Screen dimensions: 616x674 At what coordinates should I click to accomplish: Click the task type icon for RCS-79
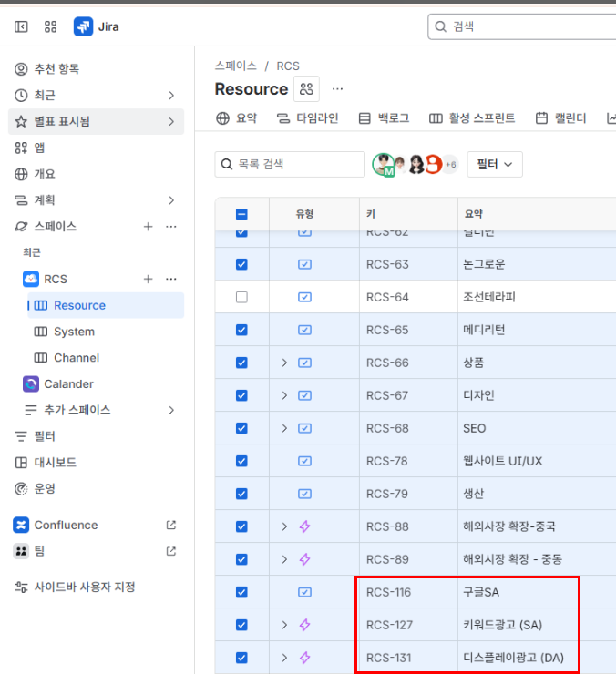(x=304, y=494)
